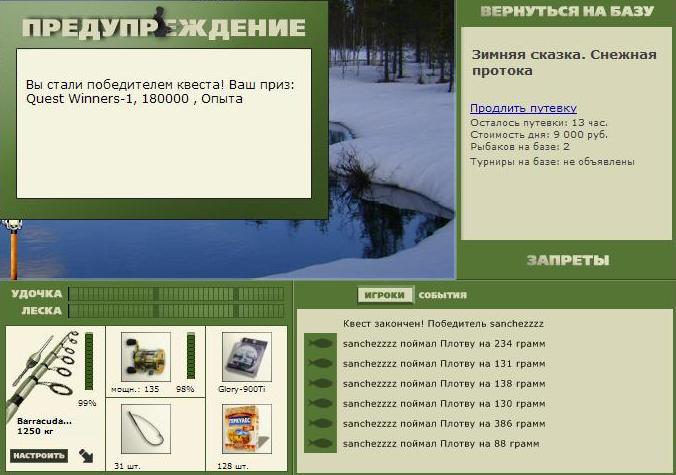676x475 pixels.
Task: Click the entry sanchezzzz поймал Плотву на 138 грамм
Action: (444, 383)
